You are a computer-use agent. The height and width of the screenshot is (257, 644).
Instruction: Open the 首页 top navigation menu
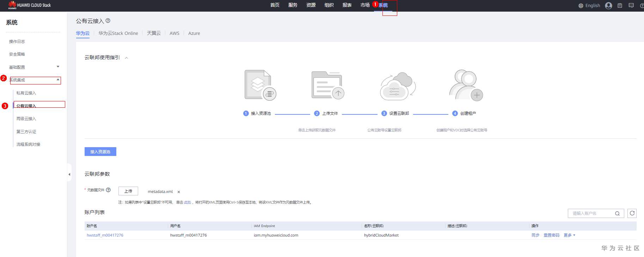click(x=275, y=5)
